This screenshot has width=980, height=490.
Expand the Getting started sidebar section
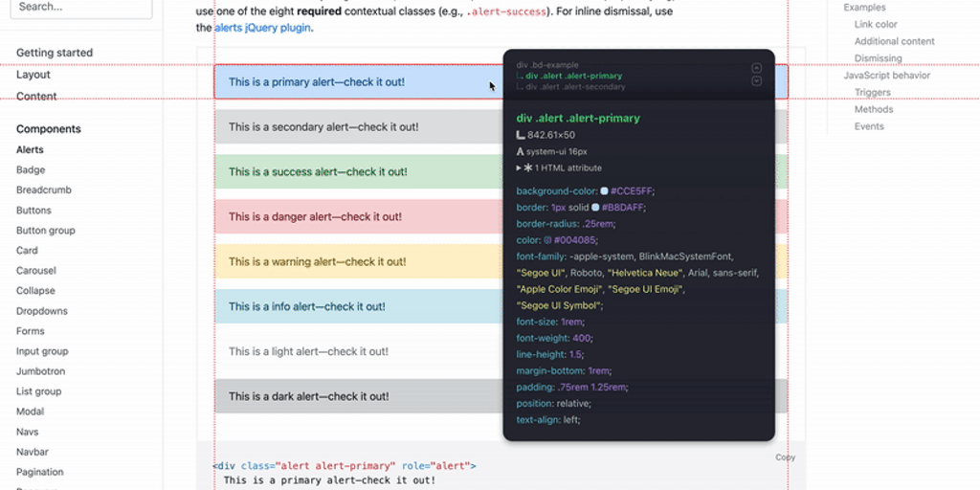click(55, 53)
